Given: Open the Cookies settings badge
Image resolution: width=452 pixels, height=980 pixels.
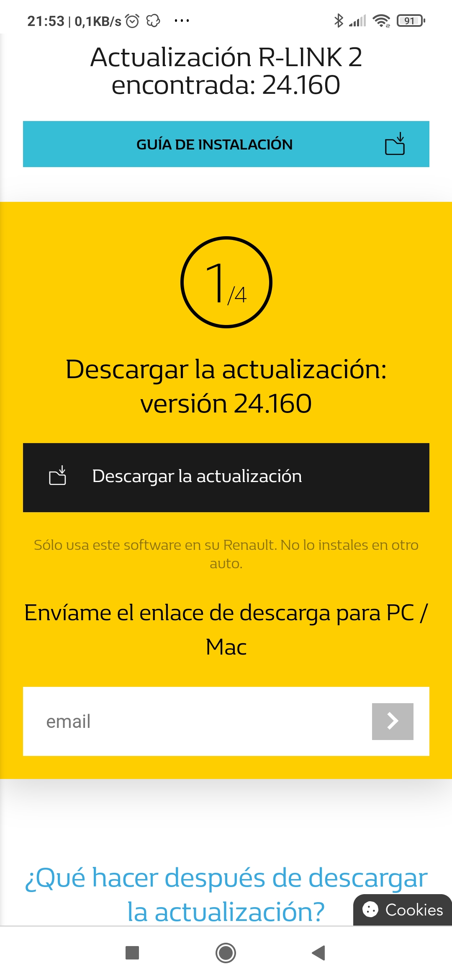Looking at the screenshot, I should 403,910.
